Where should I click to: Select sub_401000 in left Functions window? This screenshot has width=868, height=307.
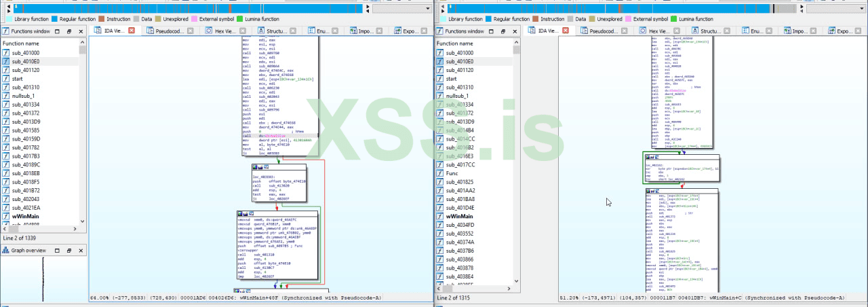pos(26,52)
